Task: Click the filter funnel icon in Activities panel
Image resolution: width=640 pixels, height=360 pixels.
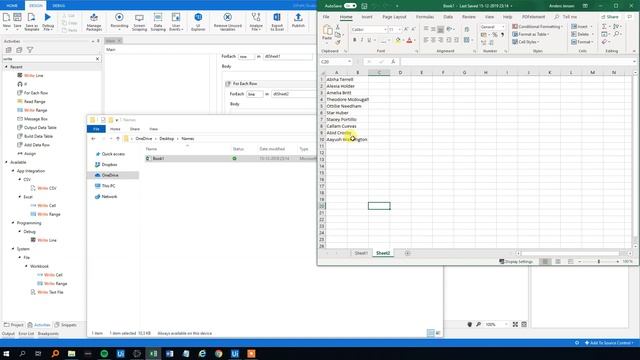Action: 30,50
